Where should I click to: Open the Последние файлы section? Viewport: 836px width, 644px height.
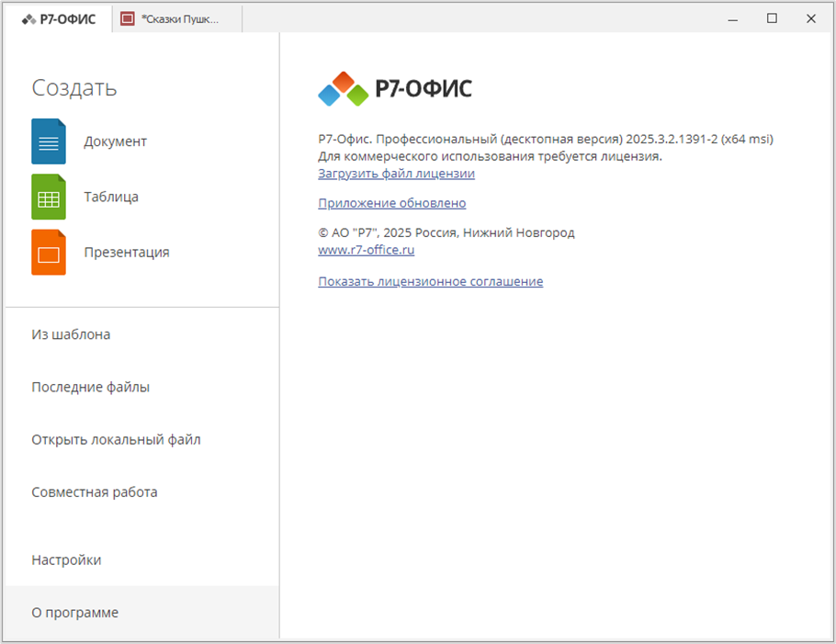[142, 387]
